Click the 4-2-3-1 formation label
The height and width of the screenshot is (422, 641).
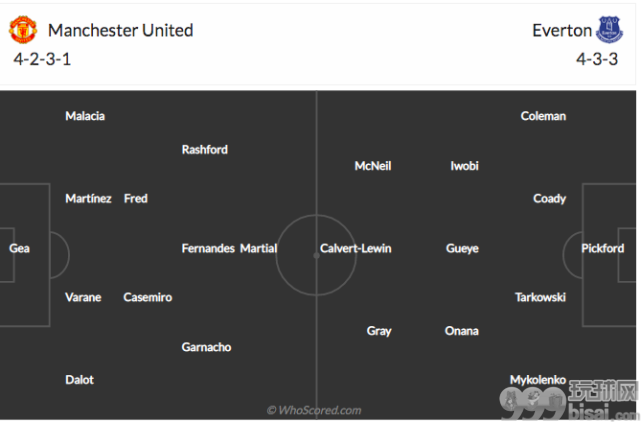pos(42,59)
